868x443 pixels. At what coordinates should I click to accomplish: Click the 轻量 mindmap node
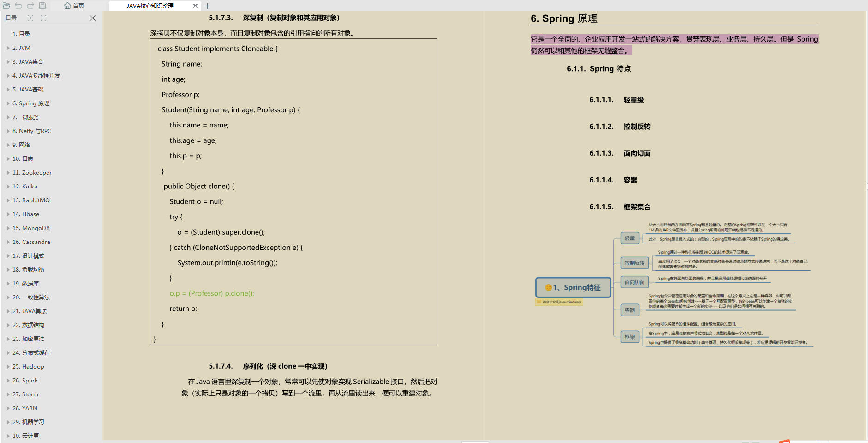pos(629,238)
